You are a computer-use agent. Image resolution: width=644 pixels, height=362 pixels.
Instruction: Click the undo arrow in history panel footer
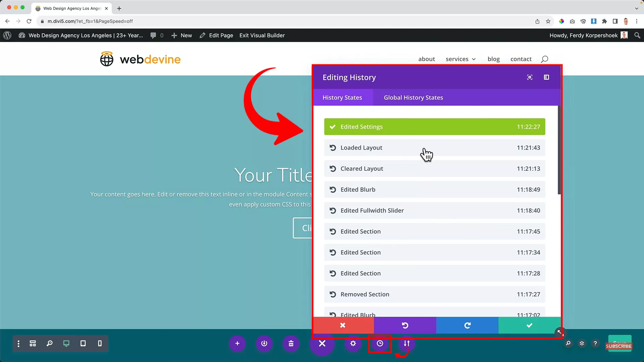click(x=405, y=325)
